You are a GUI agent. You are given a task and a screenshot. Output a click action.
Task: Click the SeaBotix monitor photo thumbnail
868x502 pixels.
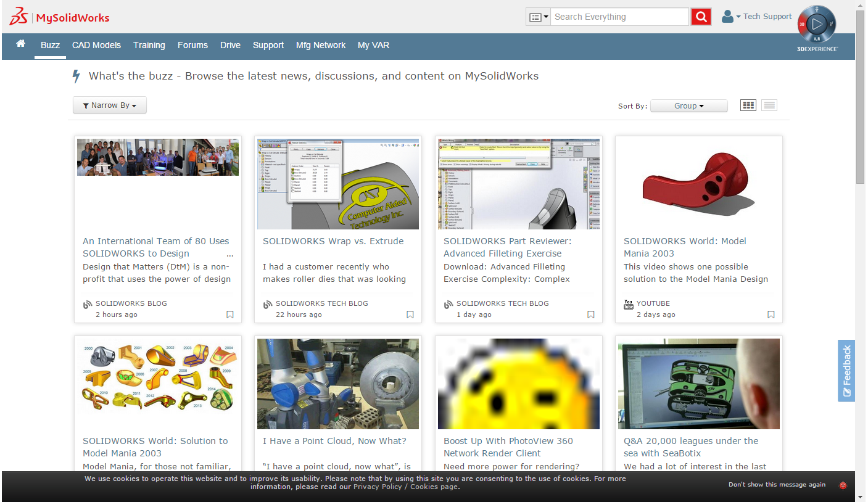(699, 384)
